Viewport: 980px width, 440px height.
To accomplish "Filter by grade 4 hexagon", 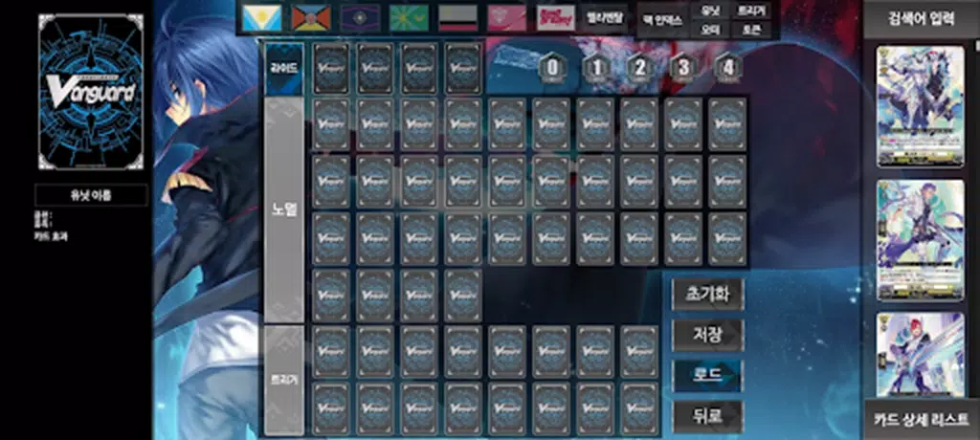I will [x=728, y=68].
